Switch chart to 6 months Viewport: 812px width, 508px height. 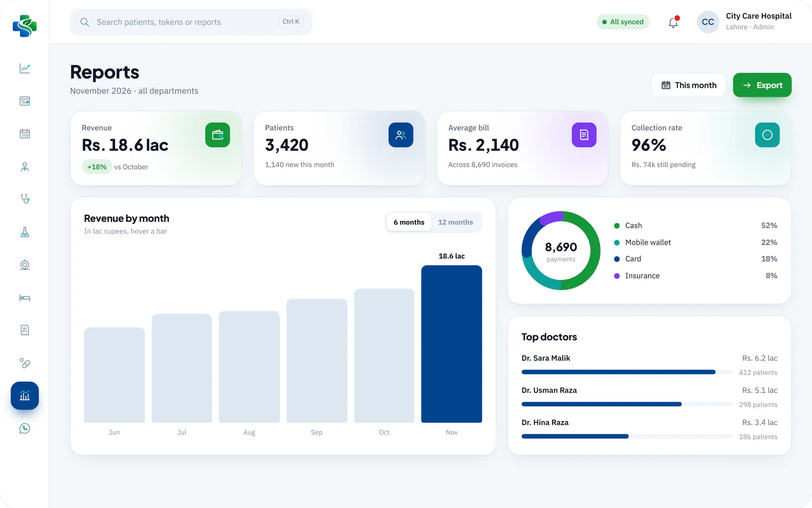pos(409,223)
